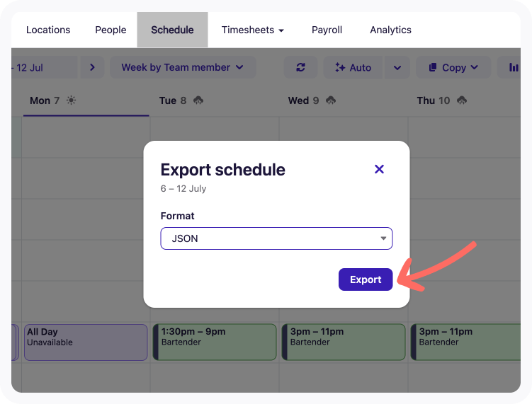The image size is (532, 404).
Task: Click the Auto schedule sparkle button
Action: (x=353, y=67)
